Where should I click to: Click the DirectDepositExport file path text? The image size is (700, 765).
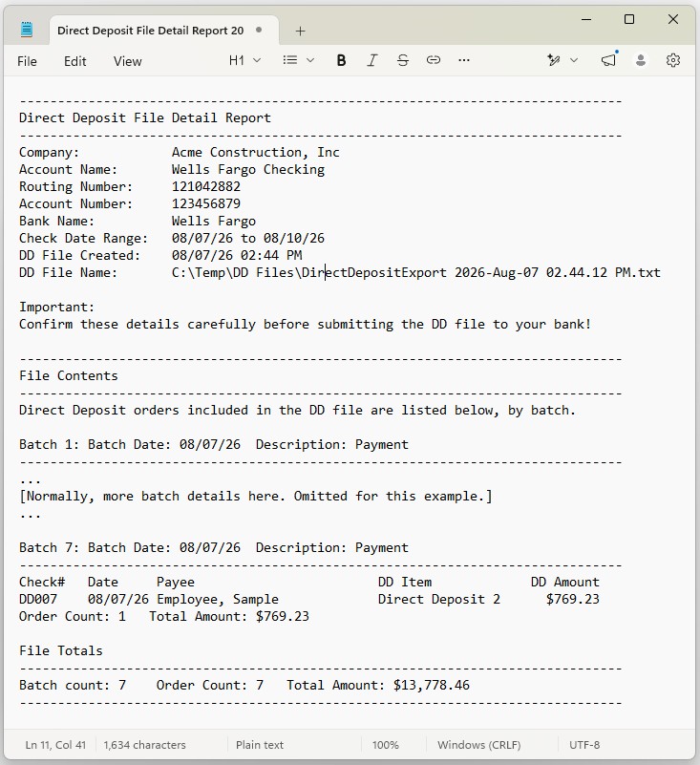pos(416,272)
